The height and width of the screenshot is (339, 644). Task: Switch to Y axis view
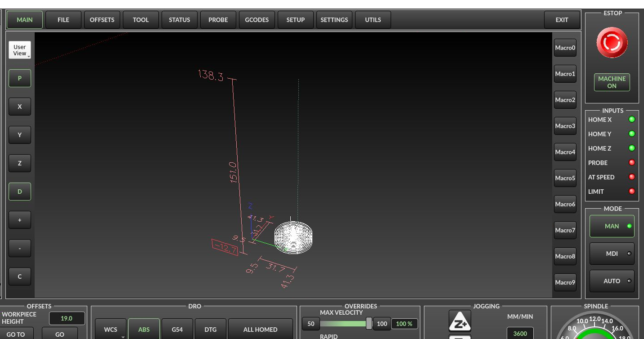tap(20, 135)
